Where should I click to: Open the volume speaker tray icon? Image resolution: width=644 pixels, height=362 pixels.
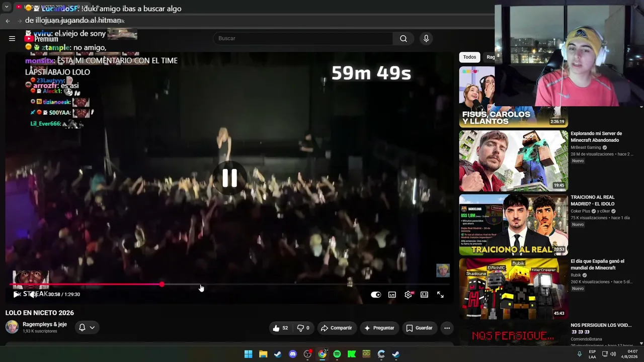point(613,354)
